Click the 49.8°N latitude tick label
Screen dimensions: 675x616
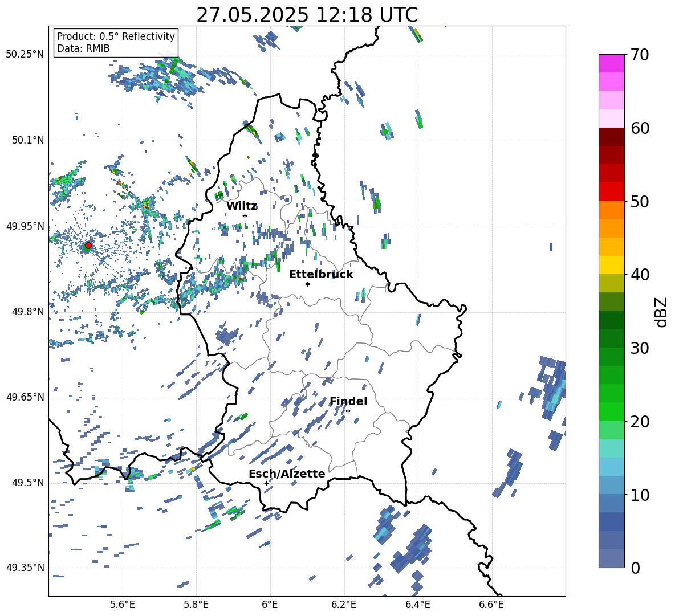[28, 312]
